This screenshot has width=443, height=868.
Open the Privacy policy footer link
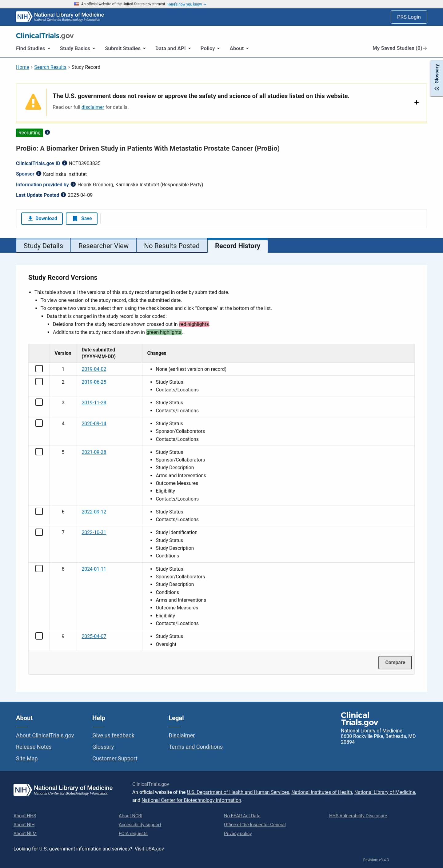238,834
